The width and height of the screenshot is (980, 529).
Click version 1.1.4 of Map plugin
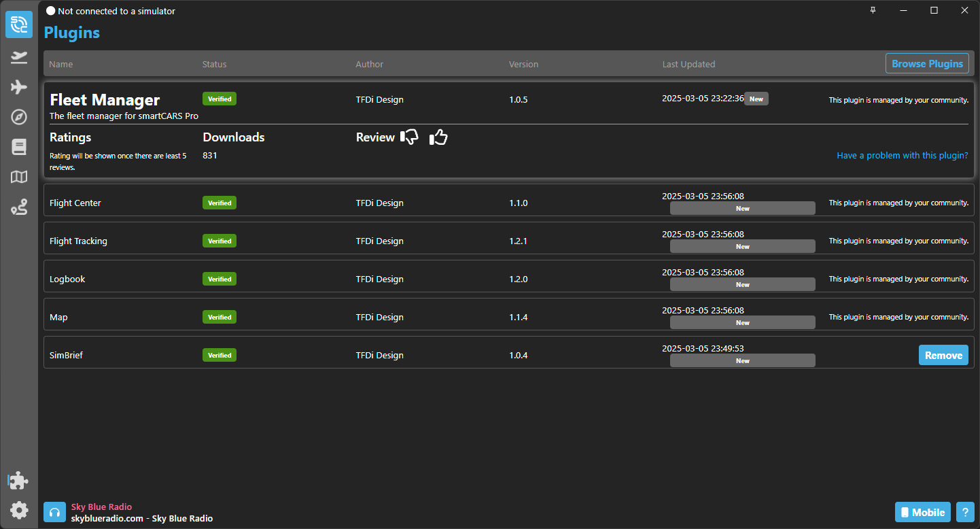[519, 318]
